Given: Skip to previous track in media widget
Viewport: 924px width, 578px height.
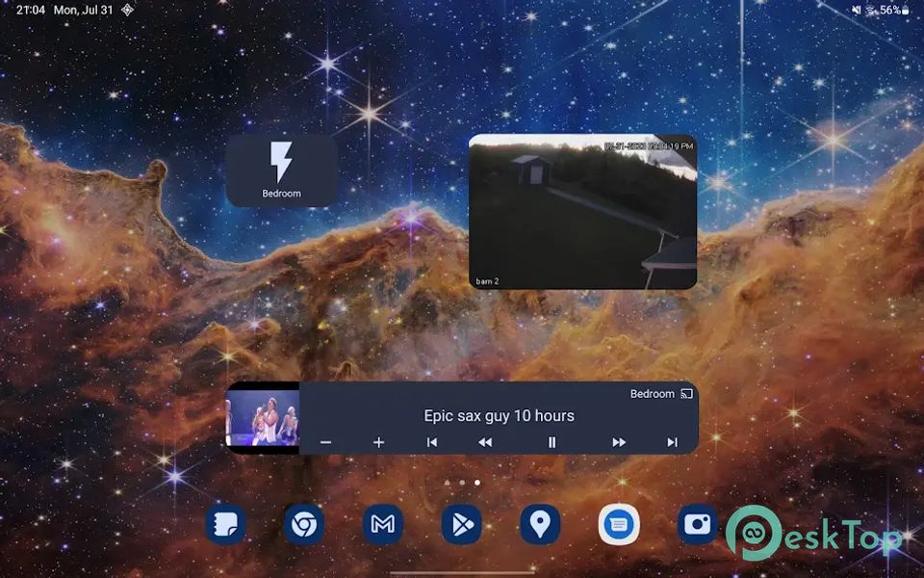Looking at the screenshot, I should point(432,442).
